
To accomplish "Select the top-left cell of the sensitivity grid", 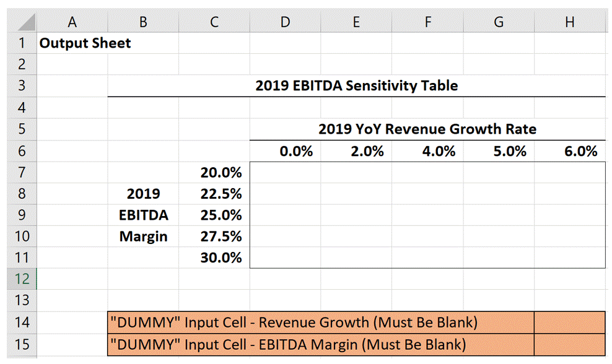I will pyautogui.click(x=284, y=173).
